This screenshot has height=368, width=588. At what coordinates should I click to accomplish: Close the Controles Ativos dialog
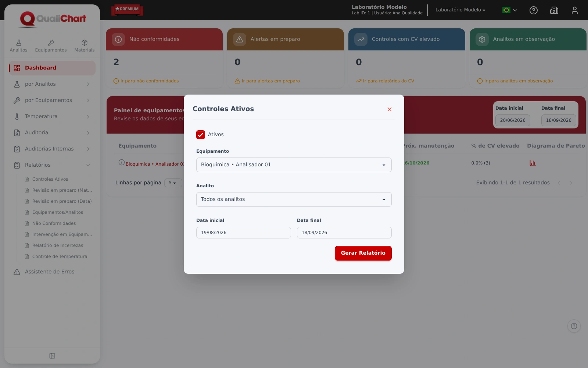[x=390, y=109]
